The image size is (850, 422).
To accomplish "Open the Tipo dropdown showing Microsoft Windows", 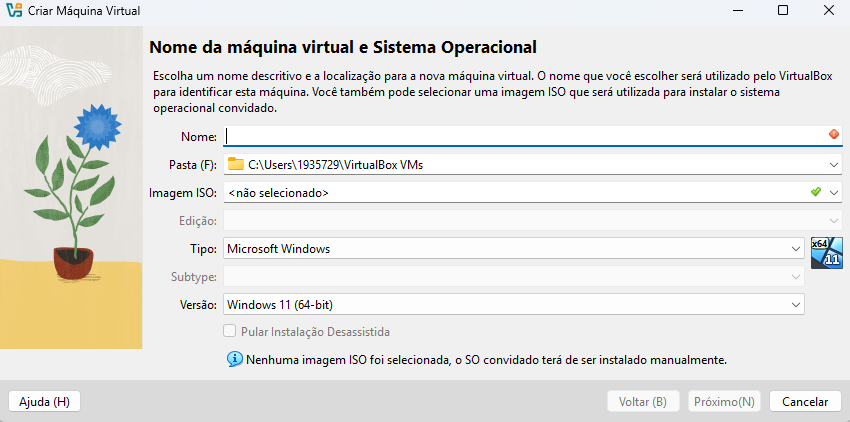I will pos(513,249).
